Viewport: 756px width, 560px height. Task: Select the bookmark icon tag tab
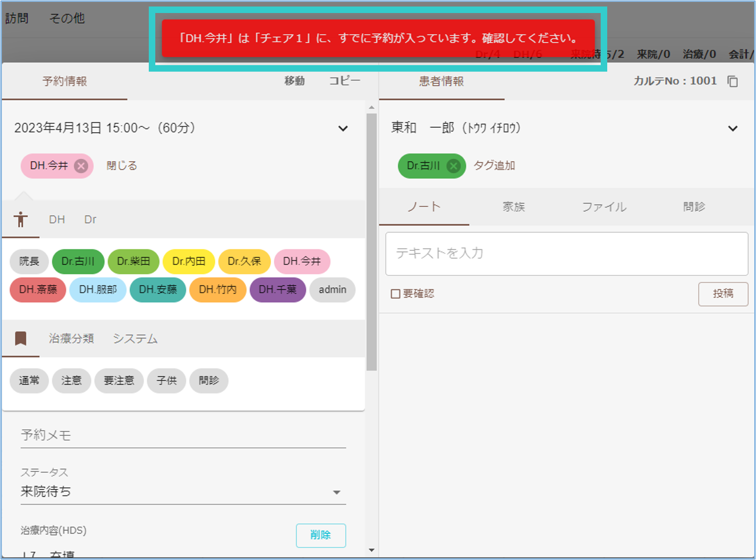[20, 339]
